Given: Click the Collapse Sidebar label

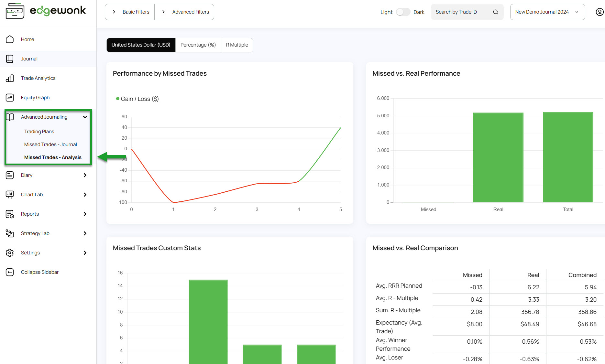Looking at the screenshot, I should point(40,272).
